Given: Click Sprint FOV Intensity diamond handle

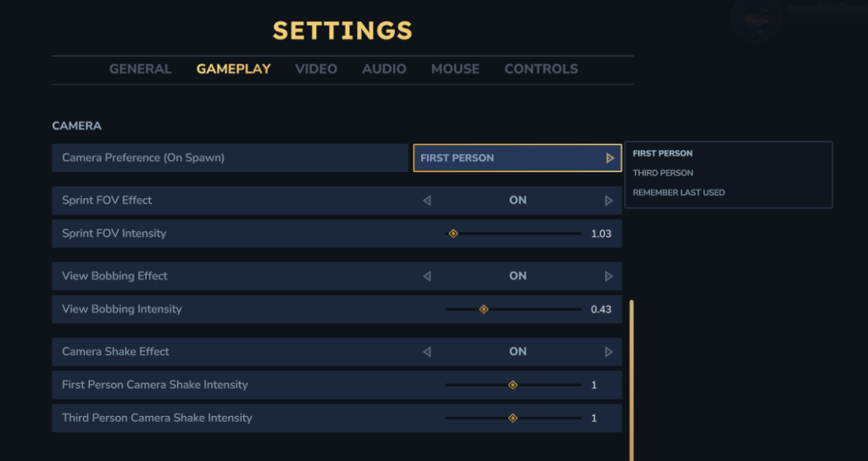Looking at the screenshot, I should [x=453, y=233].
